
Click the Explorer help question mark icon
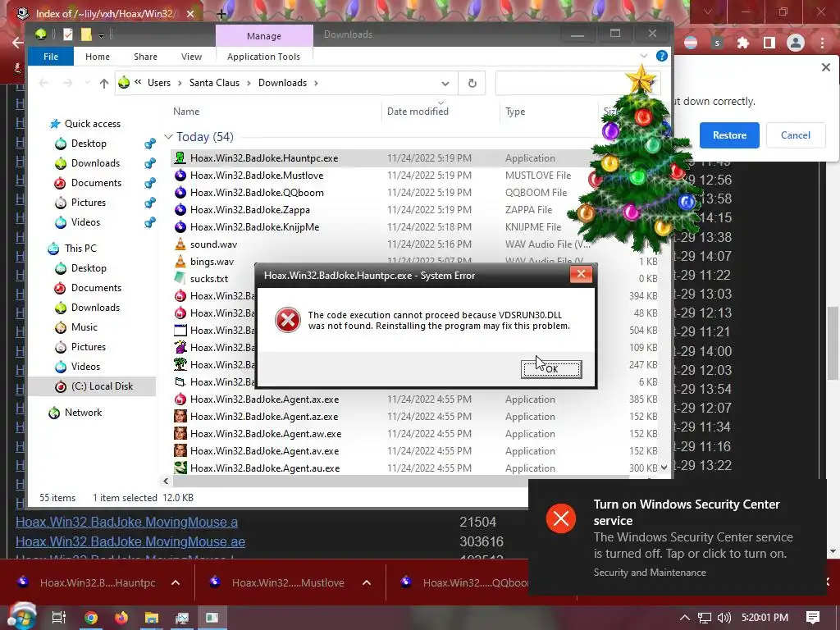coord(662,56)
